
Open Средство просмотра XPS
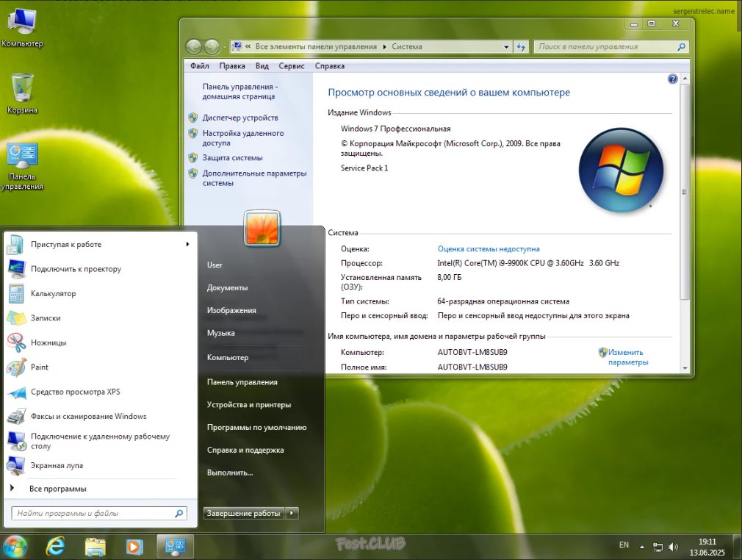(99, 392)
